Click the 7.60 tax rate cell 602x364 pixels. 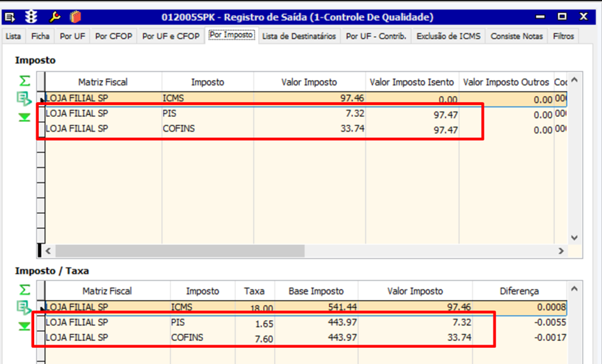coord(264,339)
